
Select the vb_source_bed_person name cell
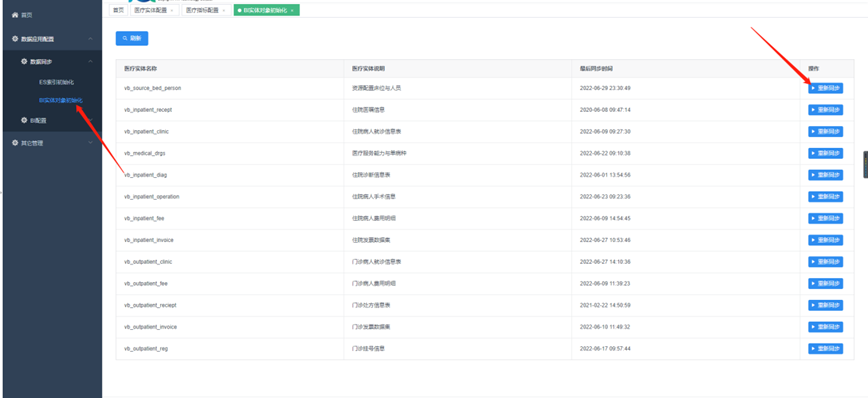pyautogui.click(x=230, y=88)
